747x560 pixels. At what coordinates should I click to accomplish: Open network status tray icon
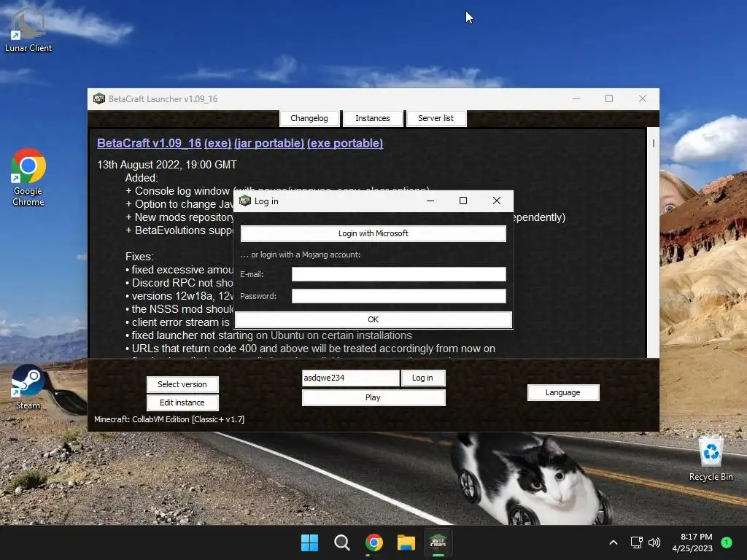(636, 542)
